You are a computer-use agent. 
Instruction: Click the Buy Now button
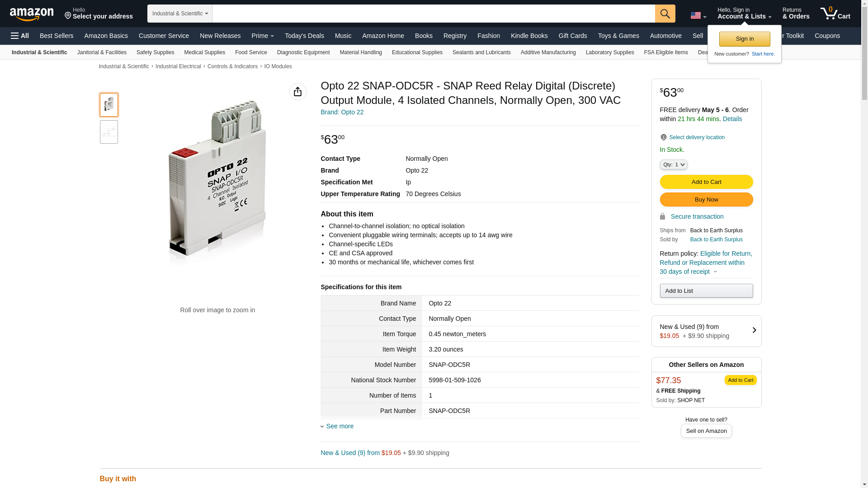pos(706,199)
